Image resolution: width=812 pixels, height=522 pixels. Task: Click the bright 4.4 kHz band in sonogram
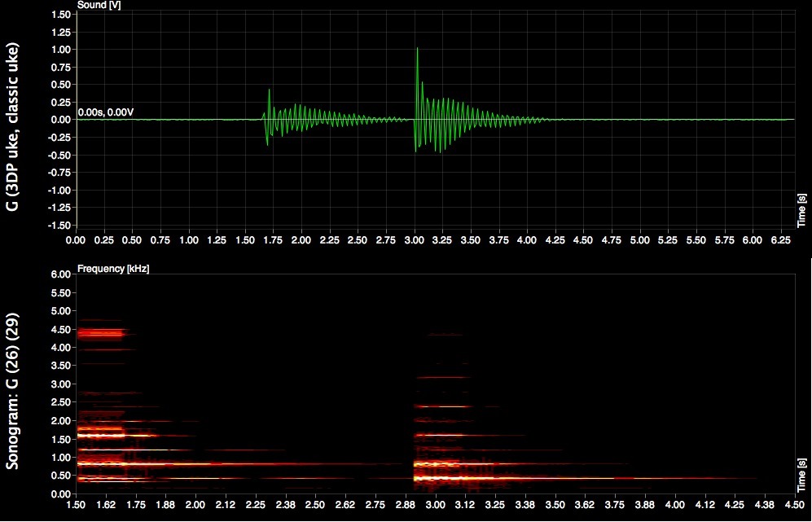100,332
